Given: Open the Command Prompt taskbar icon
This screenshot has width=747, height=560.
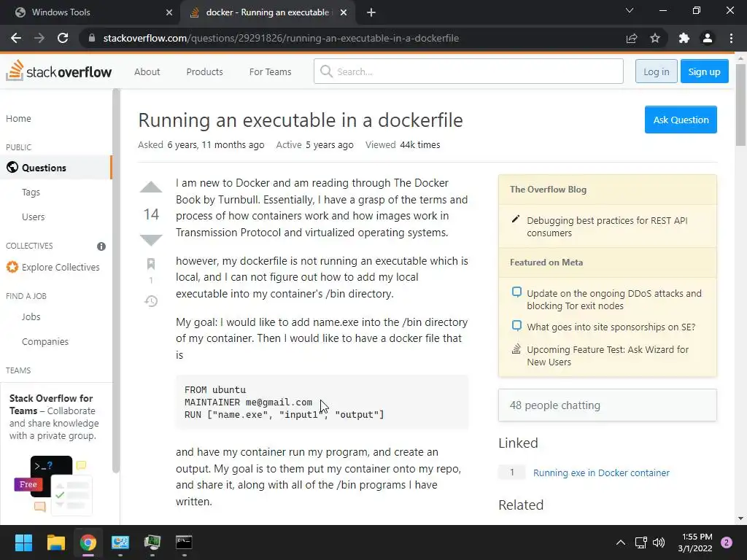Looking at the screenshot, I should [184, 542].
